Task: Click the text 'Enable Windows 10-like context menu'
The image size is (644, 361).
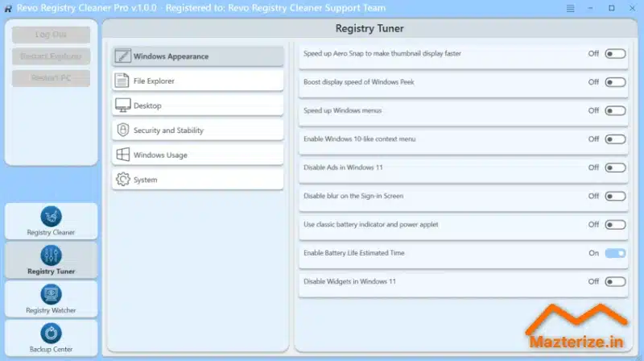Action: 359,139
